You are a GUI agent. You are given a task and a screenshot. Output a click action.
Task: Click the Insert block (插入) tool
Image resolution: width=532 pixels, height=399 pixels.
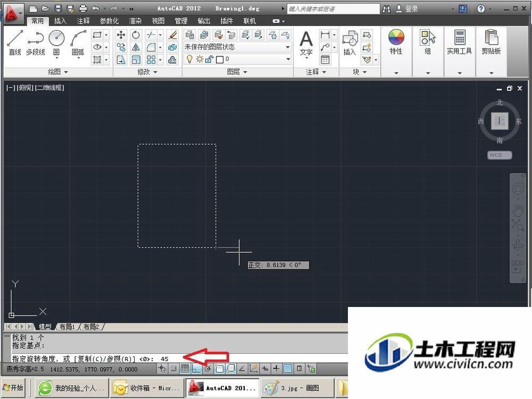point(350,43)
